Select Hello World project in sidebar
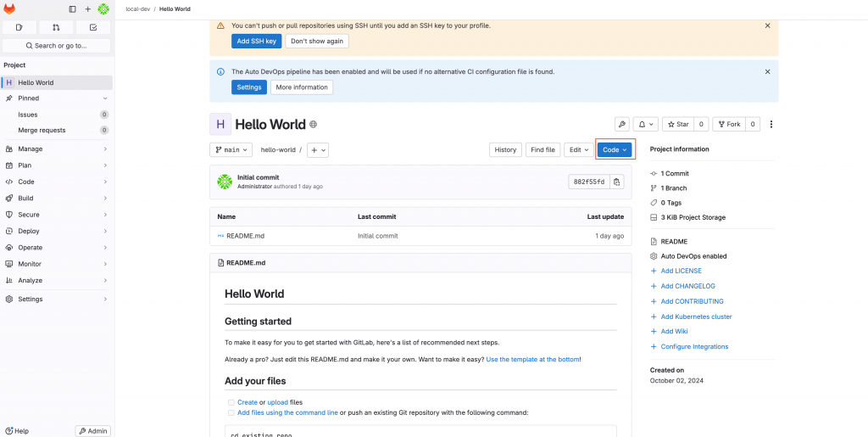868x437 pixels. point(57,82)
